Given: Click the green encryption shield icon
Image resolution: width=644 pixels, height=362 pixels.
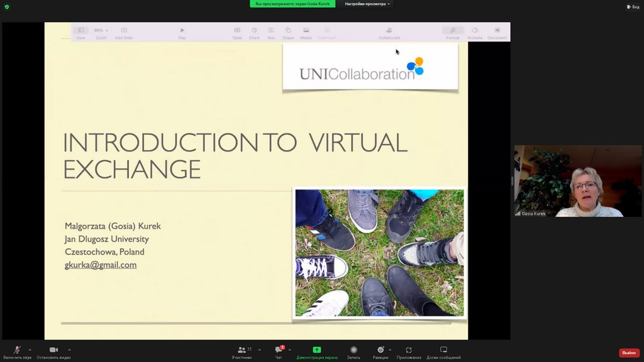Looking at the screenshot, I should coord(7,6).
